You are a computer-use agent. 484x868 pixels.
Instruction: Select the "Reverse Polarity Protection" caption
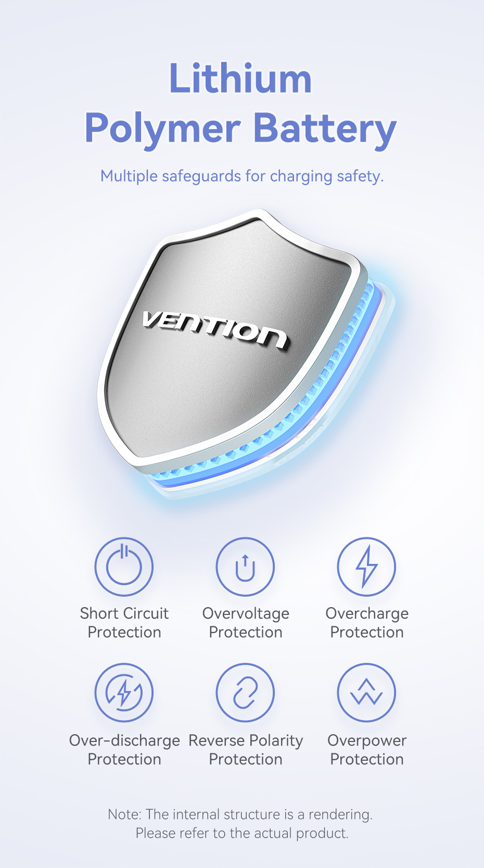tap(246, 750)
